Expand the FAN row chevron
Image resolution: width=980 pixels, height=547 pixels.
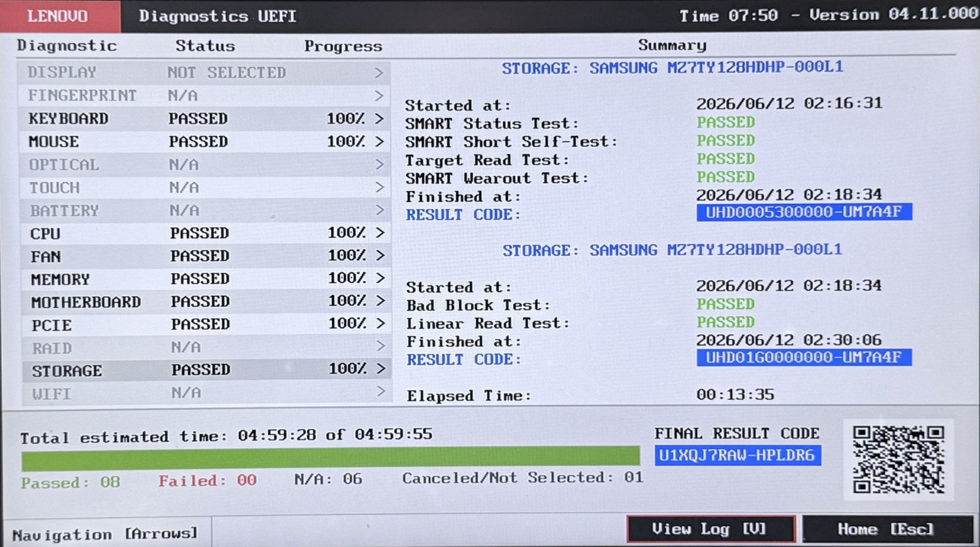pos(380,255)
